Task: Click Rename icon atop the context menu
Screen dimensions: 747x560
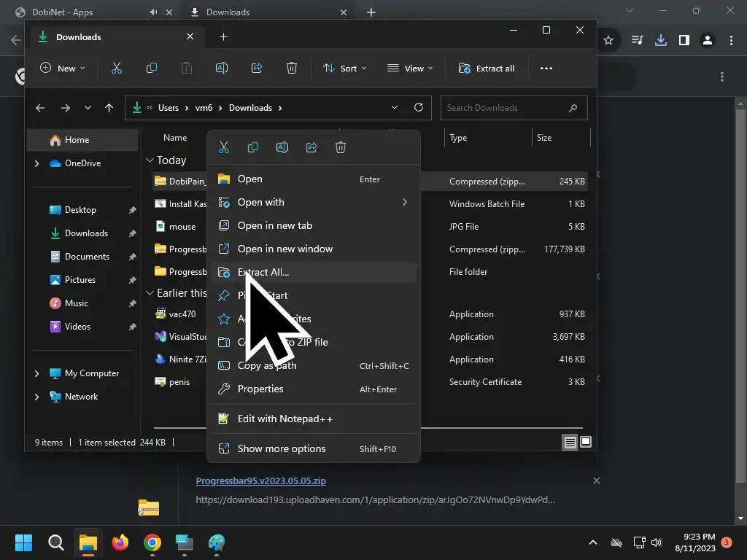Action: coord(282,147)
